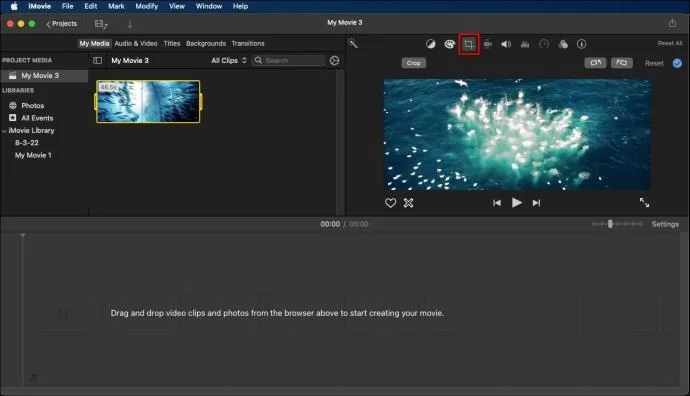690x396 pixels.
Task: Open the Modify menu
Action: (x=147, y=6)
